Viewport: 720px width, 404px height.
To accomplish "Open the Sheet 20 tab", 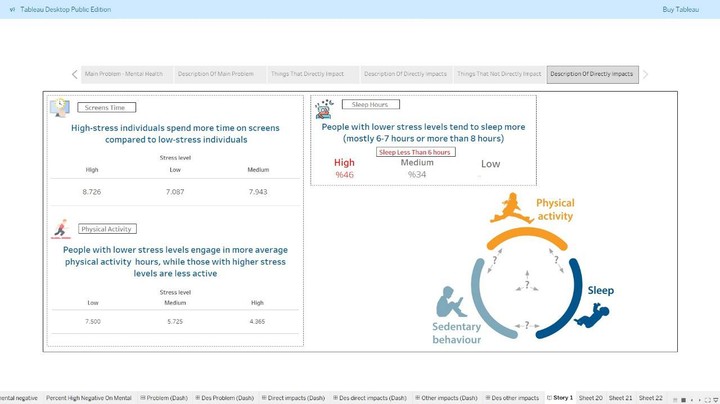I will pyautogui.click(x=591, y=398).
